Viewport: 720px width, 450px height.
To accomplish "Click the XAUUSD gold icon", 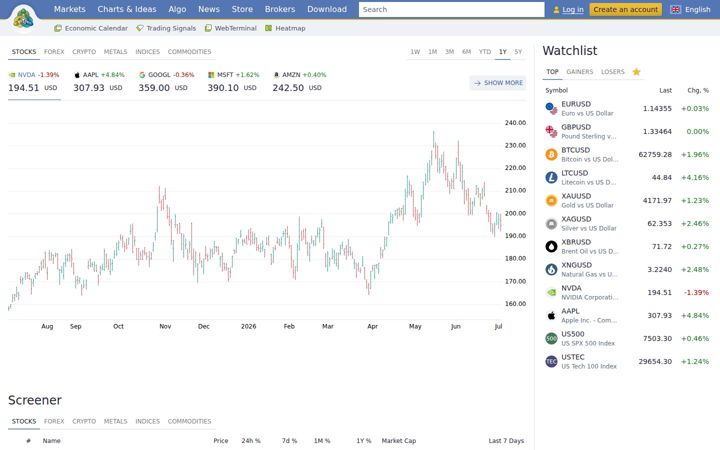I will pyautogui.click(x=551, y=201).
